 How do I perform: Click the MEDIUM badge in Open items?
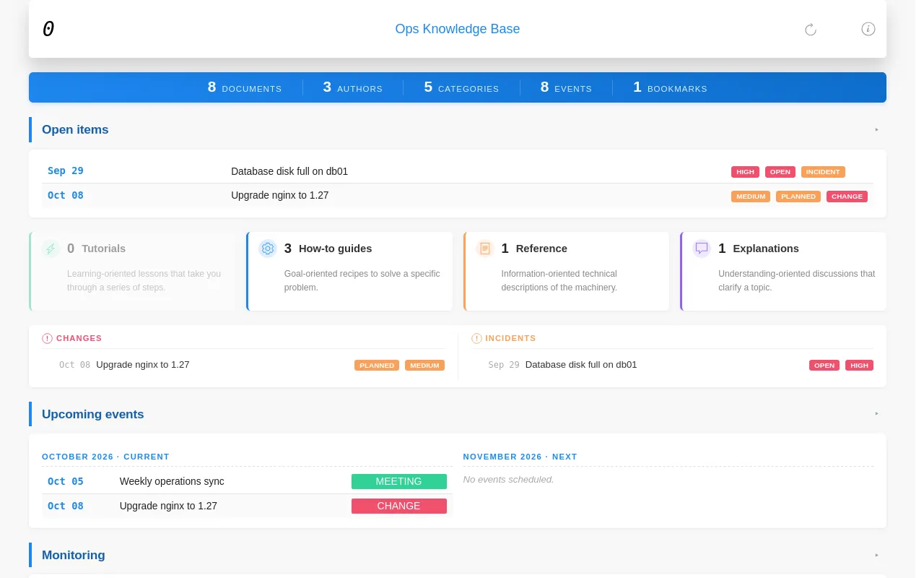click(751, 197)
